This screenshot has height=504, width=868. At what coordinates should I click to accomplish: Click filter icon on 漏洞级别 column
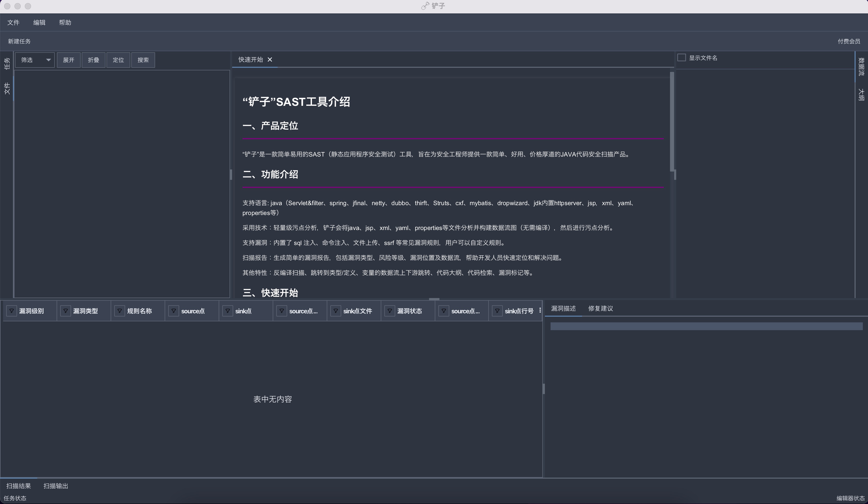[12, 311]
